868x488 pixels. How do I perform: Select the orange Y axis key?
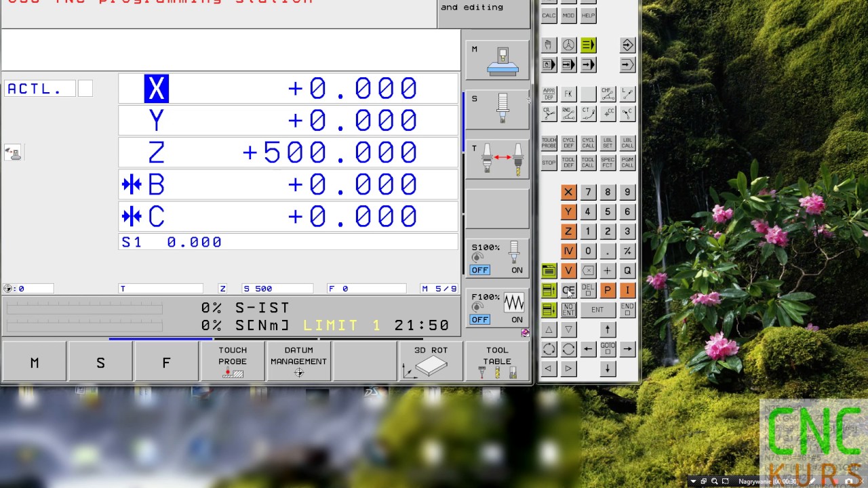click(568, 212)
